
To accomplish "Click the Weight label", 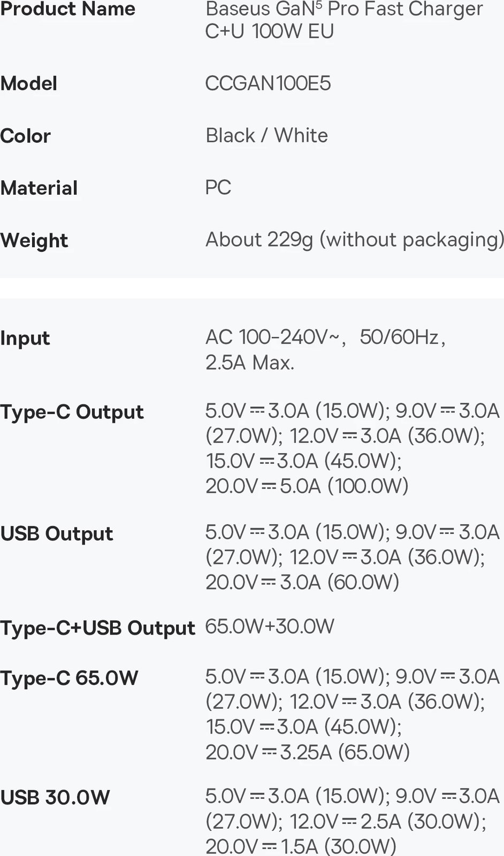I will [34, 240].
